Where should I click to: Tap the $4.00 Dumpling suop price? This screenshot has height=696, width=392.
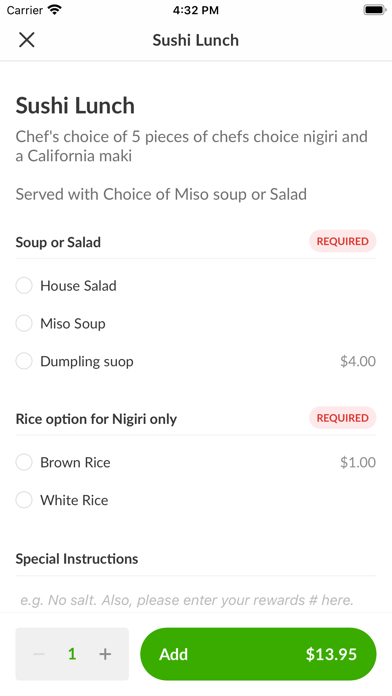[x=358, y=361]
